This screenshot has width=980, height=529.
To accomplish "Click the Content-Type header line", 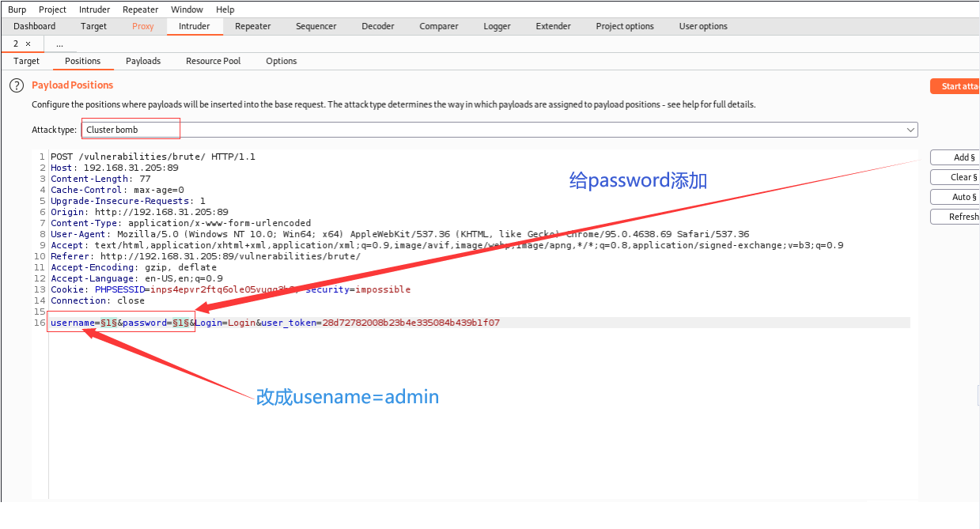I will 181,223.
